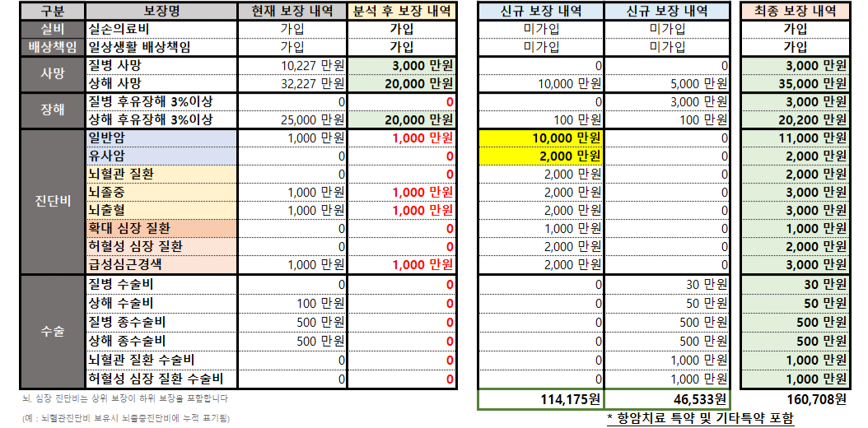Click the 사망 category cell

[x=52, y=74]
